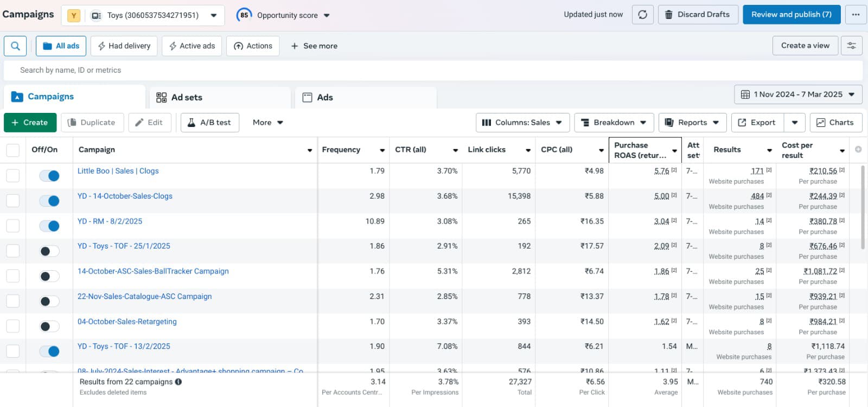Click the add column plus icon
This screenshot has height=407, width=868.
(858, 149)
